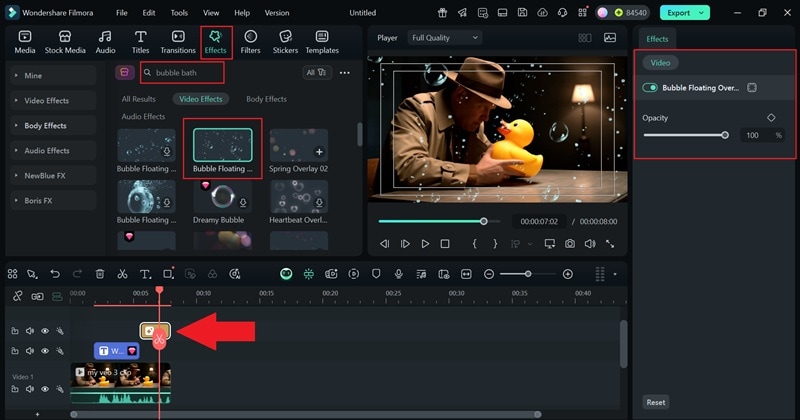The image size is (800, 420).
Task: Open the Tools menu
Action: pyautogui.click(x=179, y=13)
